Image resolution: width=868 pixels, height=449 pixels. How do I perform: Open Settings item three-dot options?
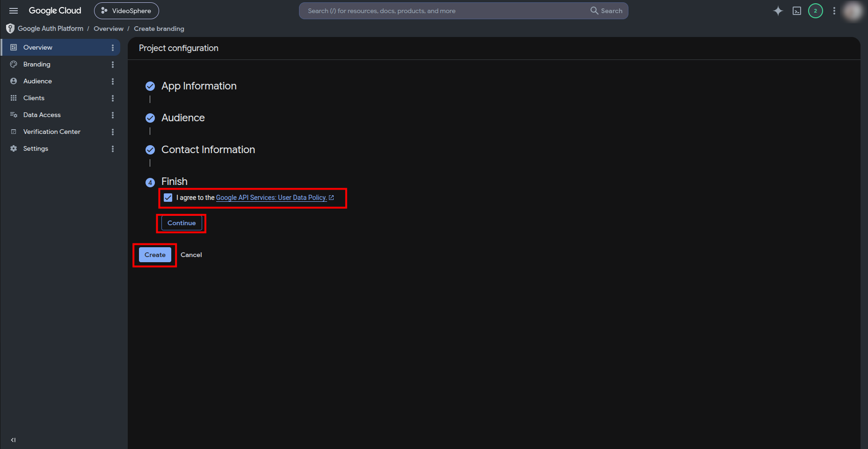(x=112, y=149)
